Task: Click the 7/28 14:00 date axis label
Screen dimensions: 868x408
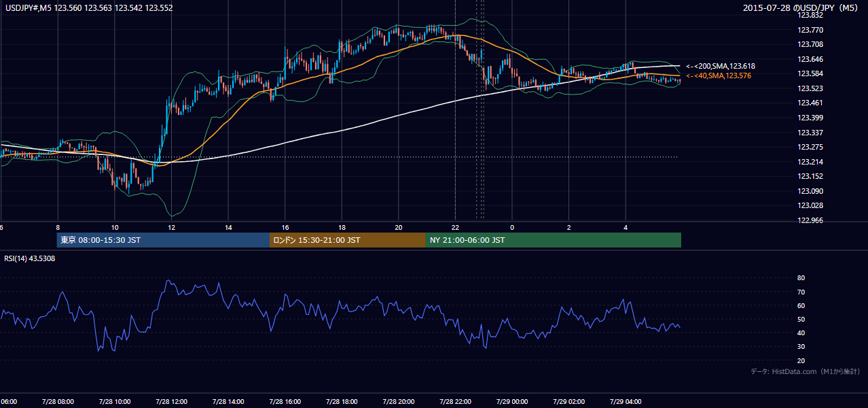Action: tap(228, 402)
